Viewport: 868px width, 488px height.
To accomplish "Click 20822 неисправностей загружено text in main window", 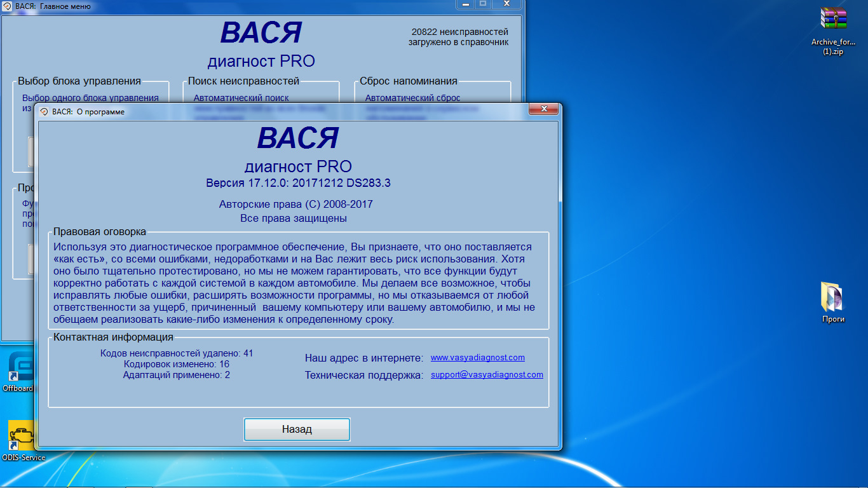I will pyautogui.click(x=458, y=37).
